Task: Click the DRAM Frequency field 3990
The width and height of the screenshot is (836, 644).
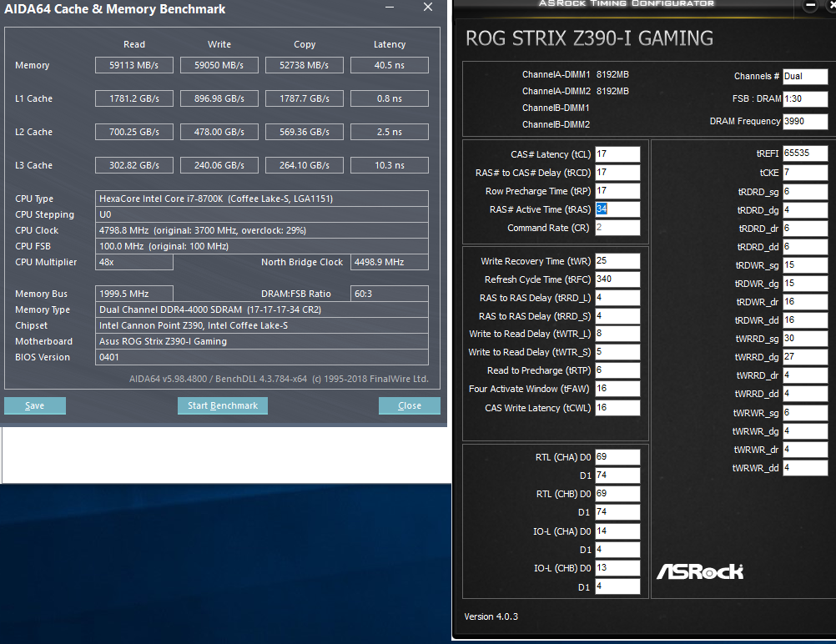Action: coord(805,121)
